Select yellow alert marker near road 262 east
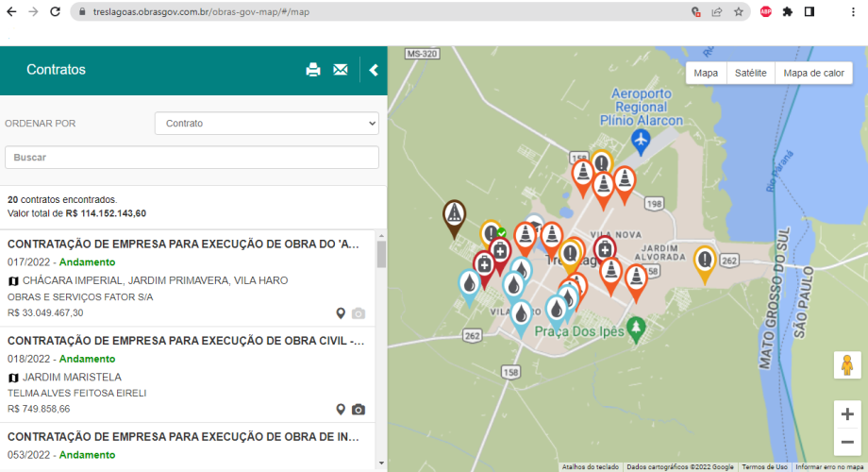The width and height of the screenshot is (868, 472). click(705, 263)
